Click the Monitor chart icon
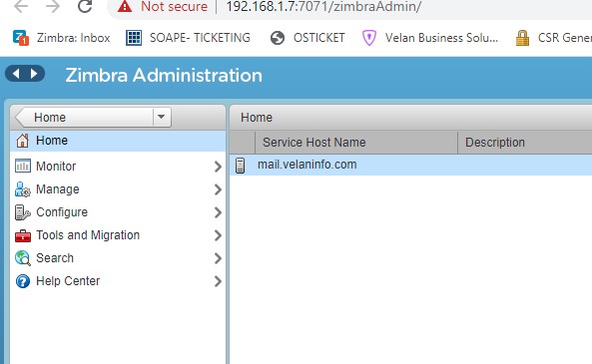Viewport: 592px width, 364px height. pyautogui.click(x=23, y=166)
